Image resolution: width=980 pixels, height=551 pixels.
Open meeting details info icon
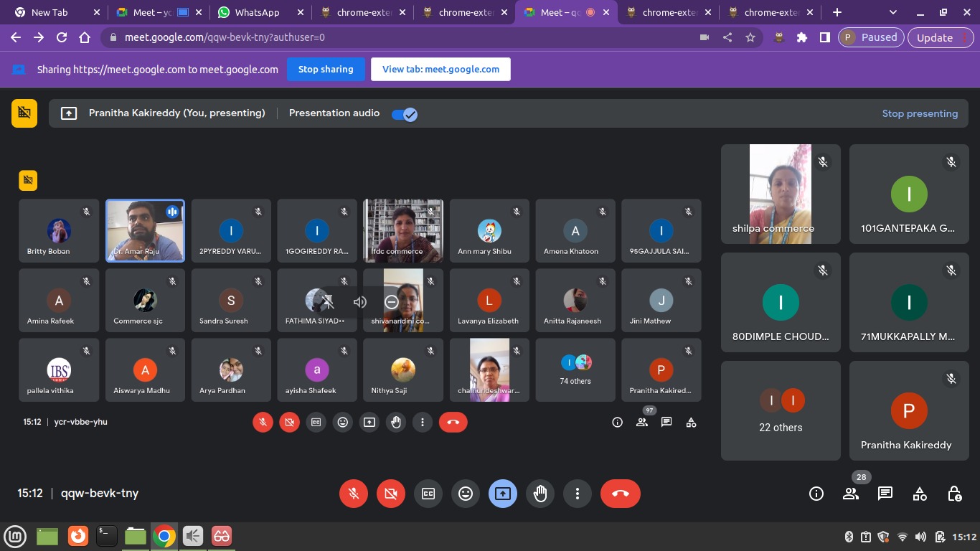click(x=816, y=494)
